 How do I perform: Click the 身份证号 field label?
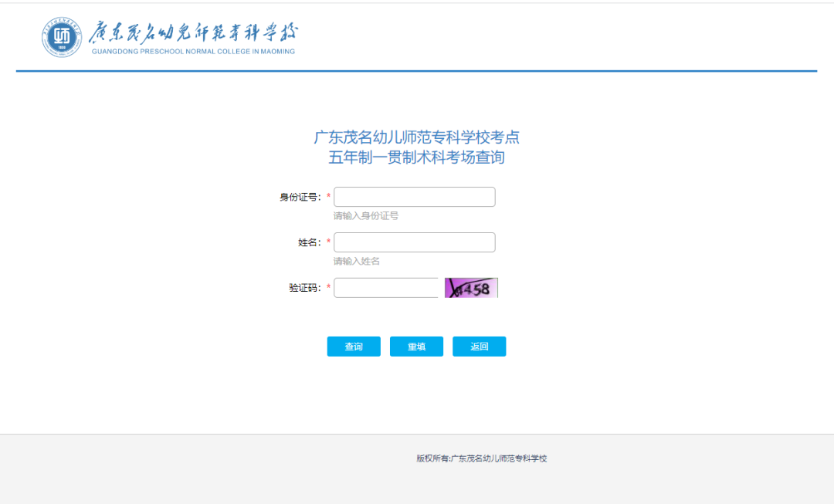click(x=300, y=197)
